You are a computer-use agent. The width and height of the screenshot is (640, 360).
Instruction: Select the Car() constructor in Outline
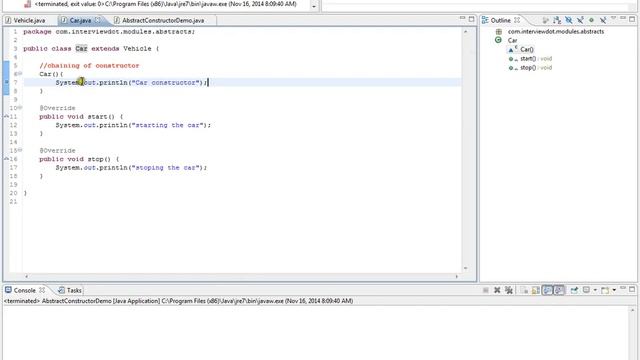[x=527, y=49]
